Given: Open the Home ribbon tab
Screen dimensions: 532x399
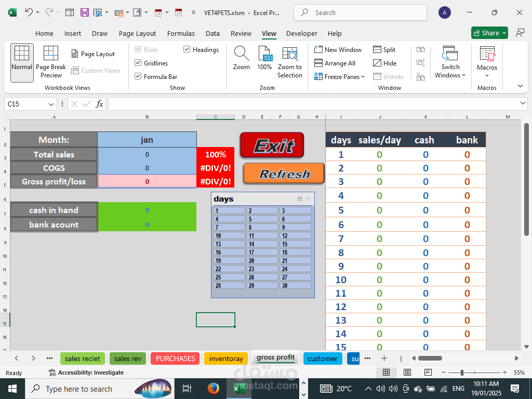Looking at the screenshot, I should 44,33.
